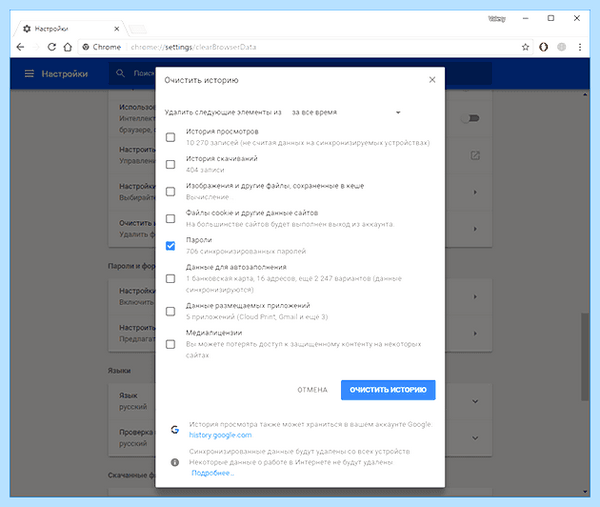The height and width of the screenshot is (507, 600).
Task: Open a new tab button
Action: click(x=137, y=29)
